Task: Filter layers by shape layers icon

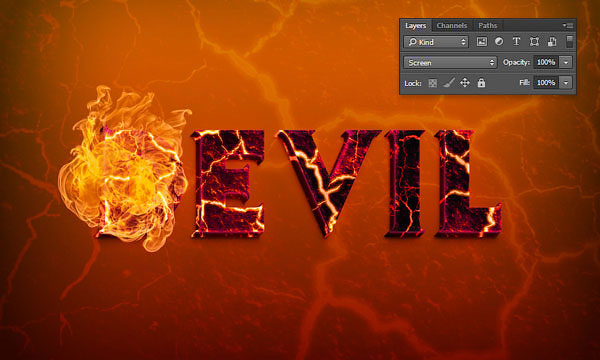Action: pyautogui.click(x=534, y=42)
